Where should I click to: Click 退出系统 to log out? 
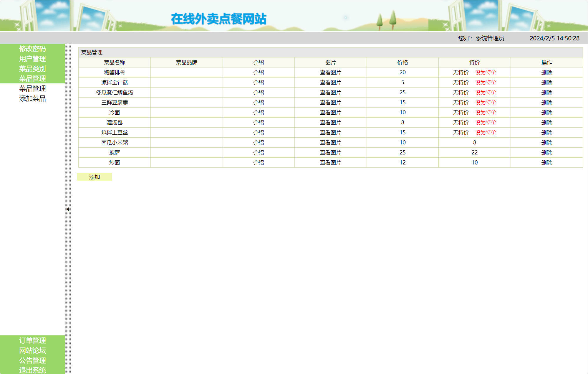pyautogui.click(x=32, y=370)
